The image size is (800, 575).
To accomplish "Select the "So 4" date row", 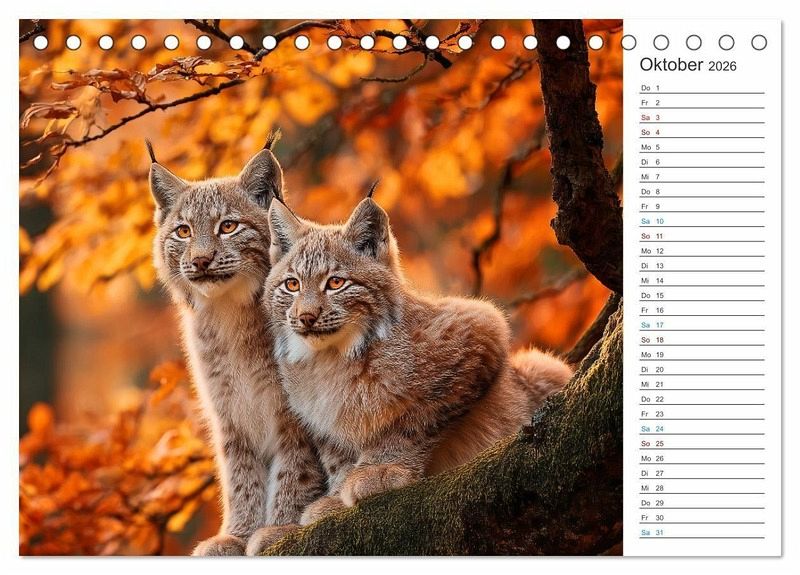I will pos(702,132).
